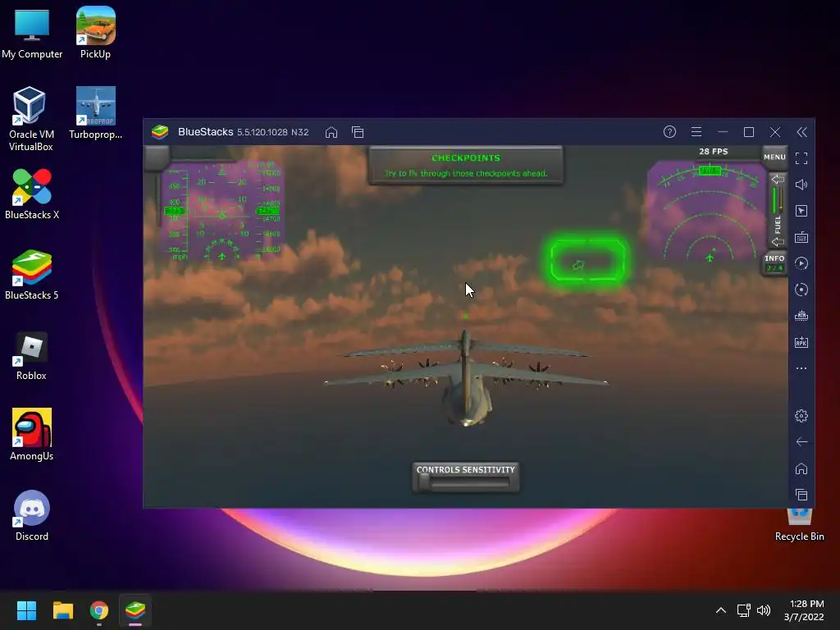Maximize the BlueStacks window

(749, 132)
